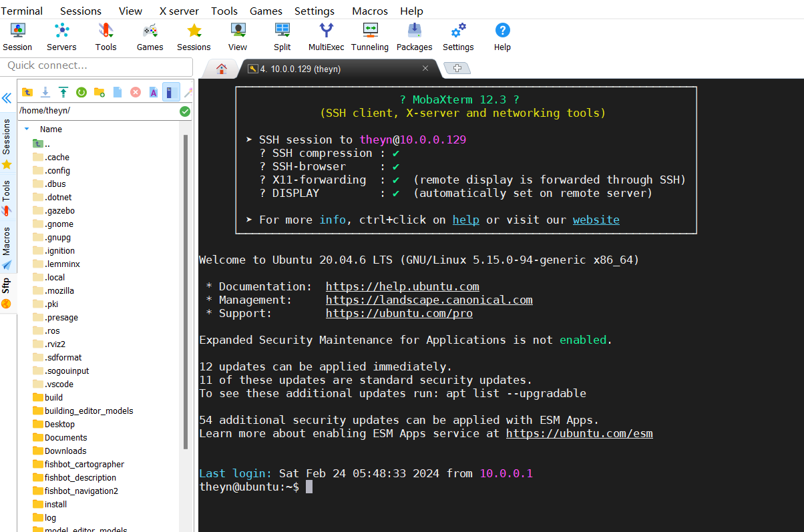The height and width of the screenshot is (532, 804).
Task: Open the Session toolbar button
Action: click(17, 37)
